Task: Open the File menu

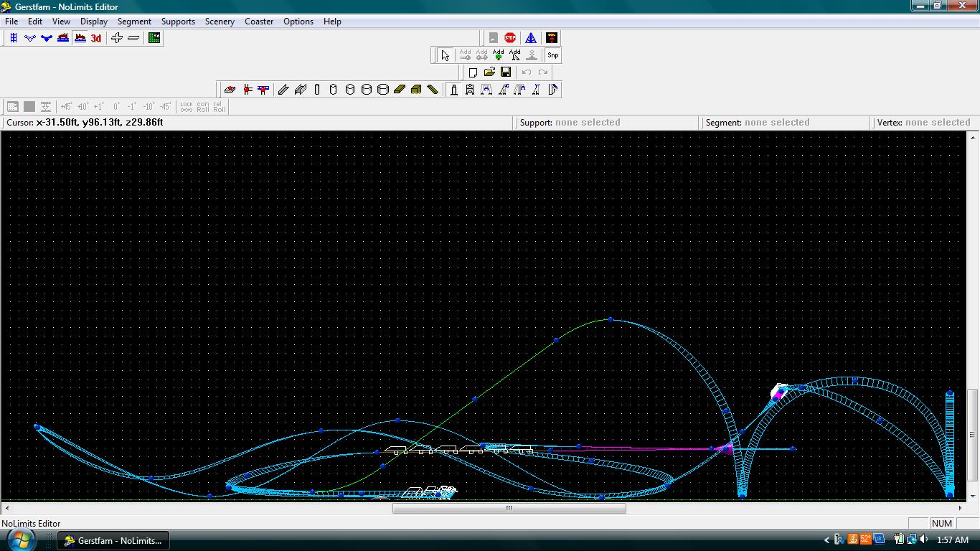Action: coord(11,22)
